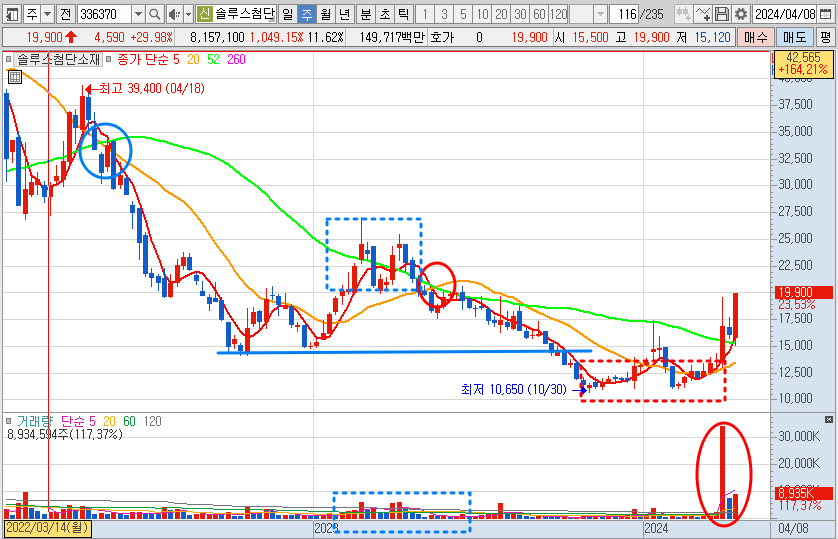
Task: Switch to the 초 second chart tab
Action: (x=385, y=14)
